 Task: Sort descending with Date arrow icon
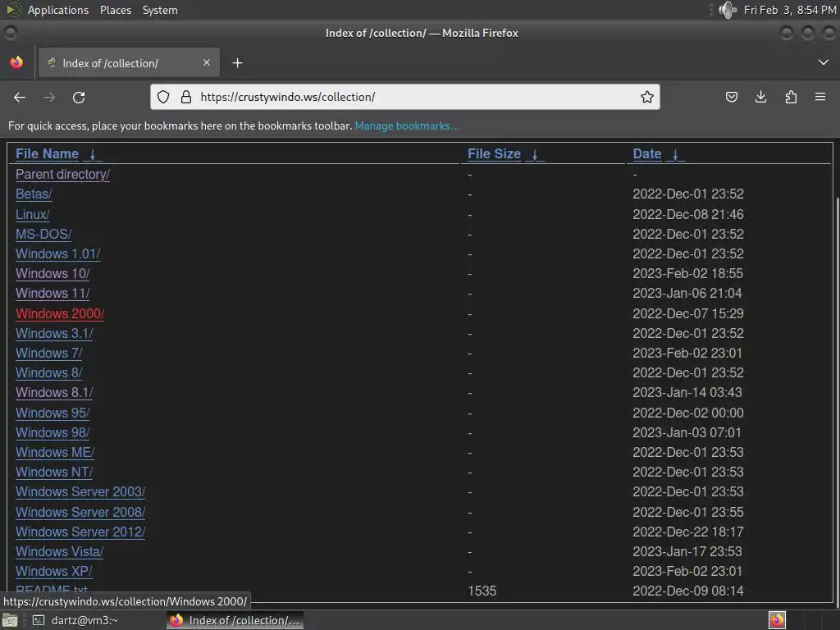click(x=676, y=155)
